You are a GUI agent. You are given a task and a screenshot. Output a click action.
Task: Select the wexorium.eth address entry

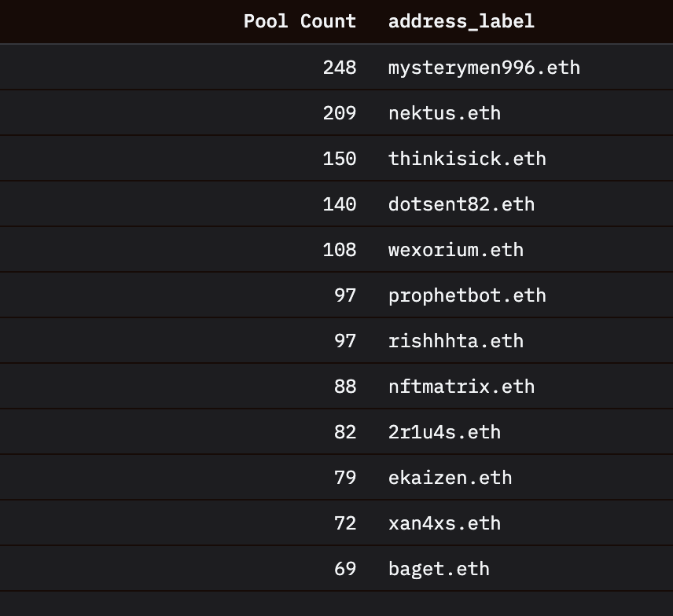[455, 250]
